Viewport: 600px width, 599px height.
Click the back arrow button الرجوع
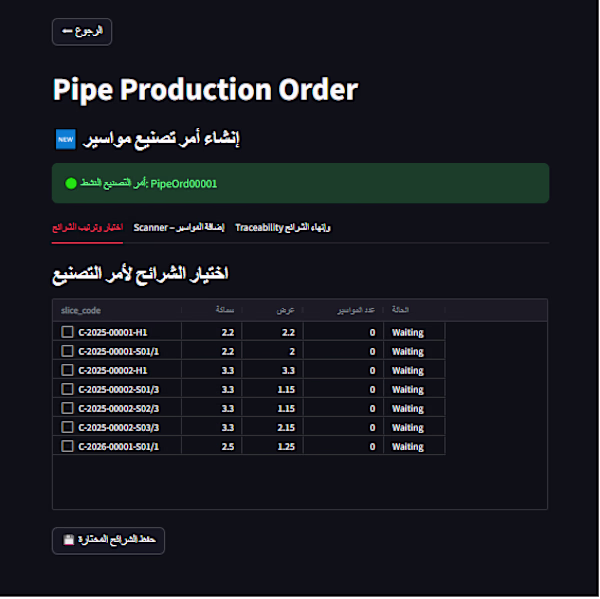pyautogui.click(x=82, y=31)
